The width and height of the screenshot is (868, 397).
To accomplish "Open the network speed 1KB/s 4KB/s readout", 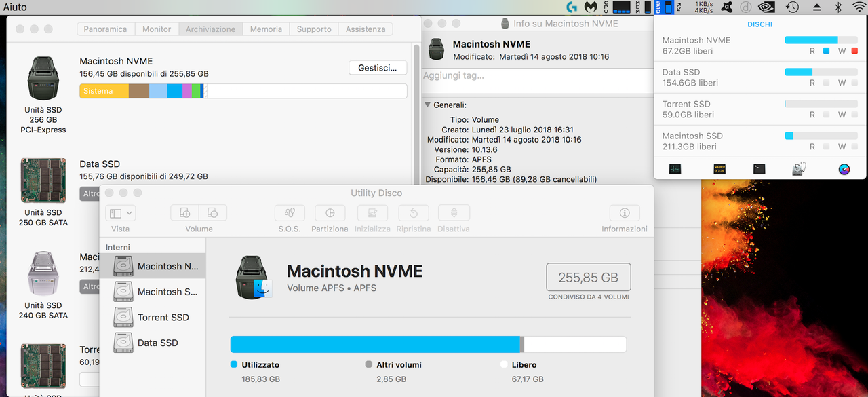I will 704,7.
